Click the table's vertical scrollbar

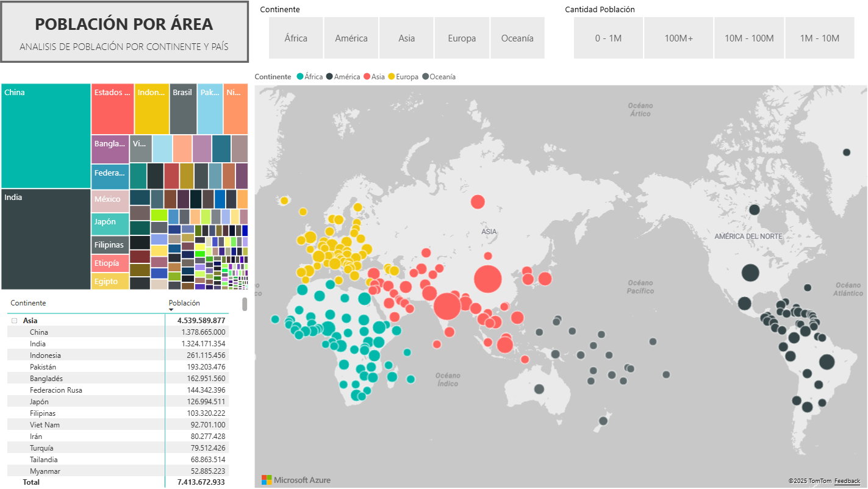(x=245, y=304)
